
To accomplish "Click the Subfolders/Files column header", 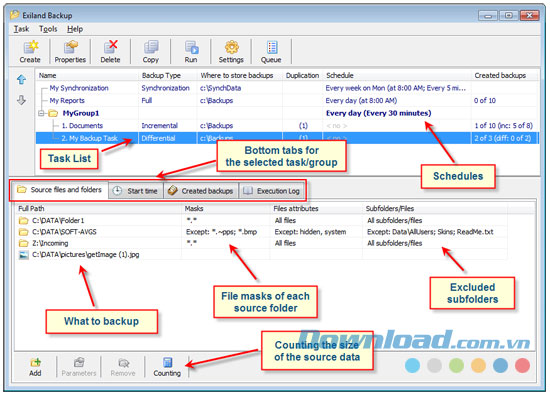I will coord(435,209).
